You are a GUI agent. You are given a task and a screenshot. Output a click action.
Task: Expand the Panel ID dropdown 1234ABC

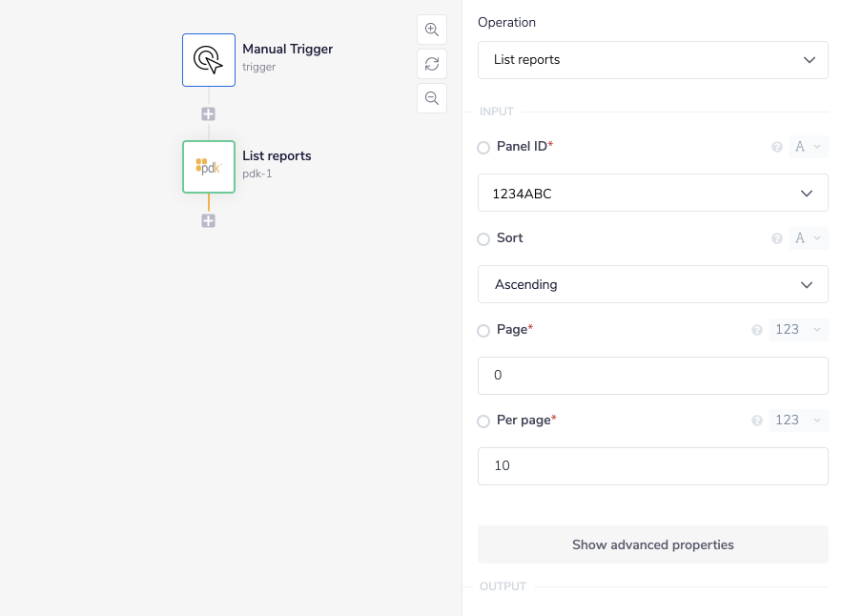pyautogui.click(x=652, y=194)
